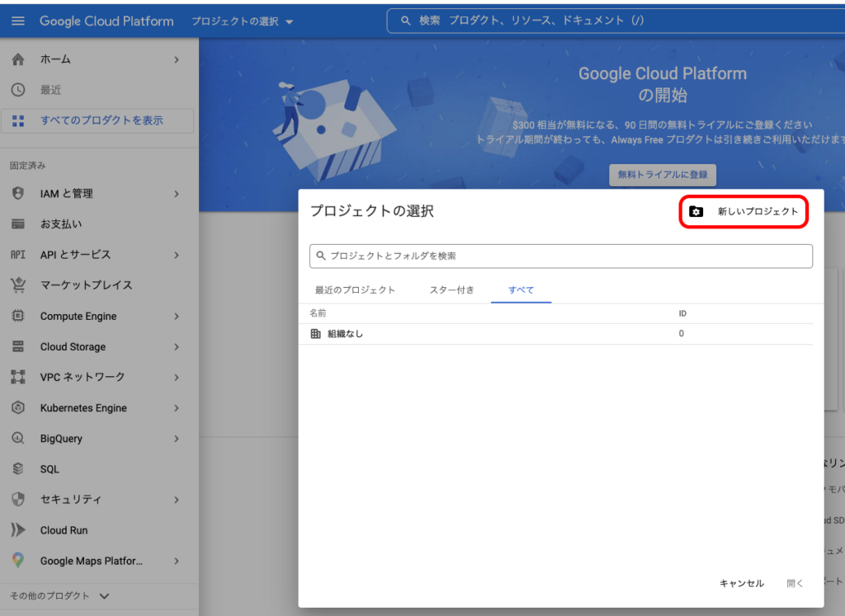
Task: Expand the その他のプロダクト section
Action: pyautogui.click(x=59, y=595)
